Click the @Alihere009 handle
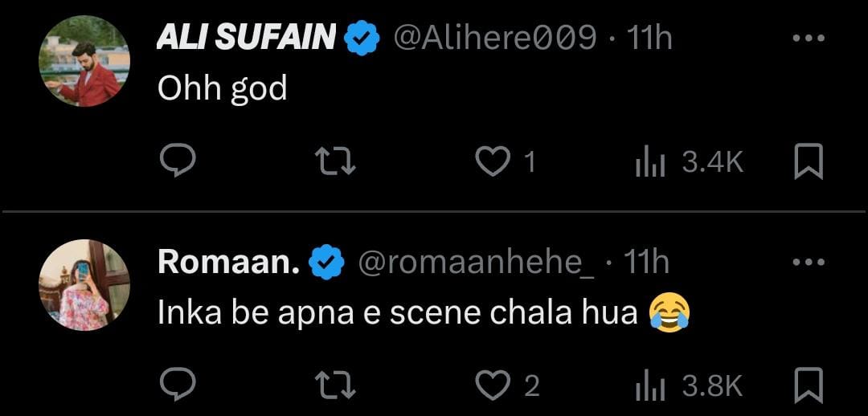 pos(494,39)
